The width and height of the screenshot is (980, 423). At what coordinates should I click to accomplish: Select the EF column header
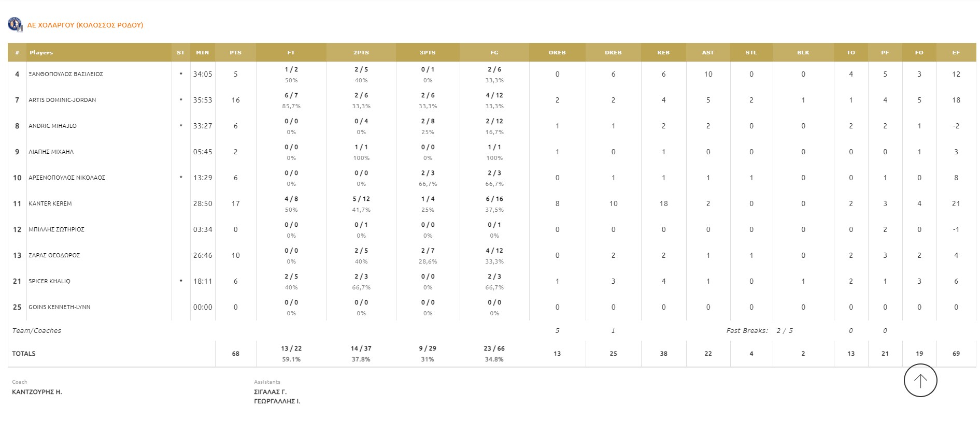coord(956,52)
